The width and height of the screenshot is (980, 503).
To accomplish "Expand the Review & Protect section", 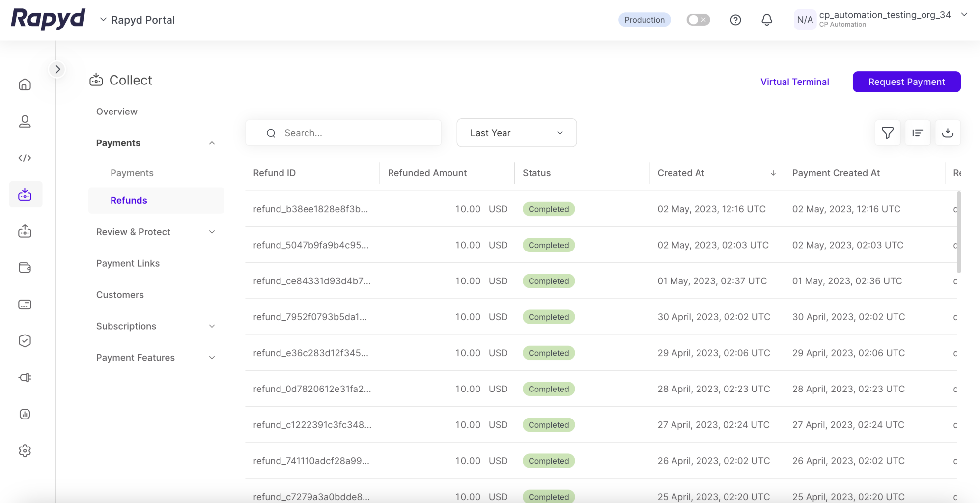I will coord(212,232).
